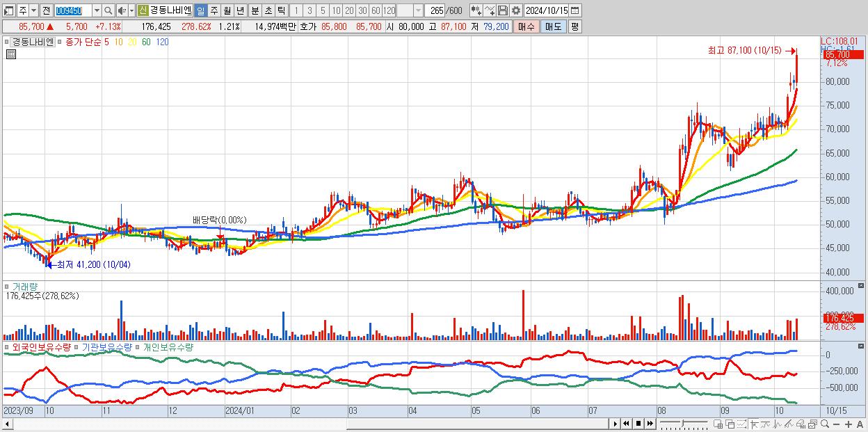Click the zigzag line chart icon at bottom
The image size is (868, 432).
click(778, 424)
